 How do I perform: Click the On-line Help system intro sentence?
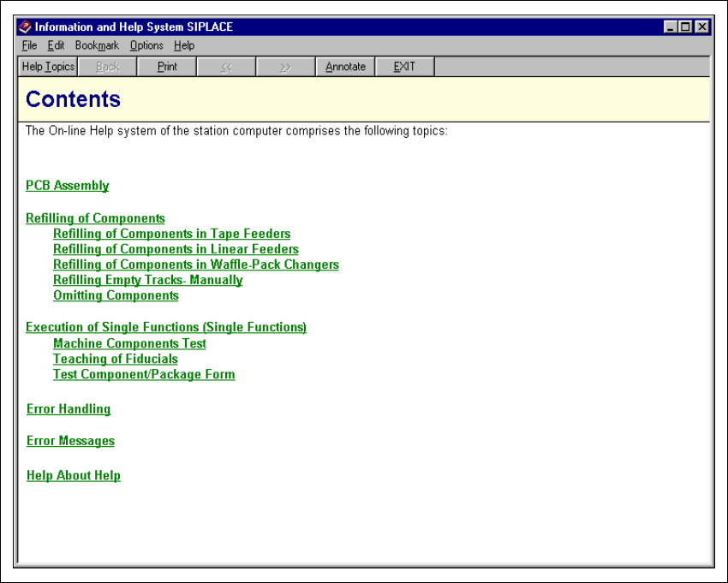(236, 131)
